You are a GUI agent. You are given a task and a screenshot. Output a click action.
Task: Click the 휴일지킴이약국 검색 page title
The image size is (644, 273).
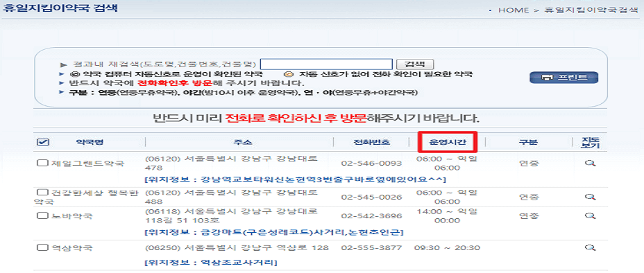pyautogui.click(x=60, y=8)
